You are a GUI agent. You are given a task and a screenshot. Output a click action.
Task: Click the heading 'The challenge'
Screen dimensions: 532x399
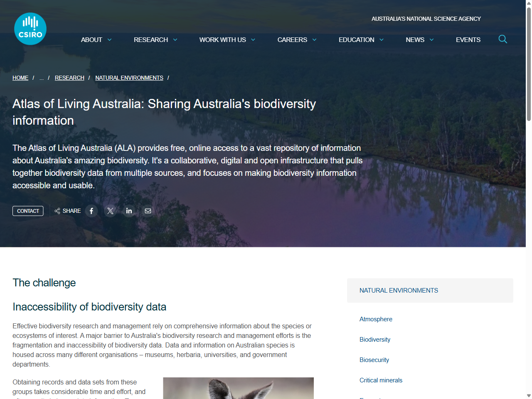click(44, 283)
